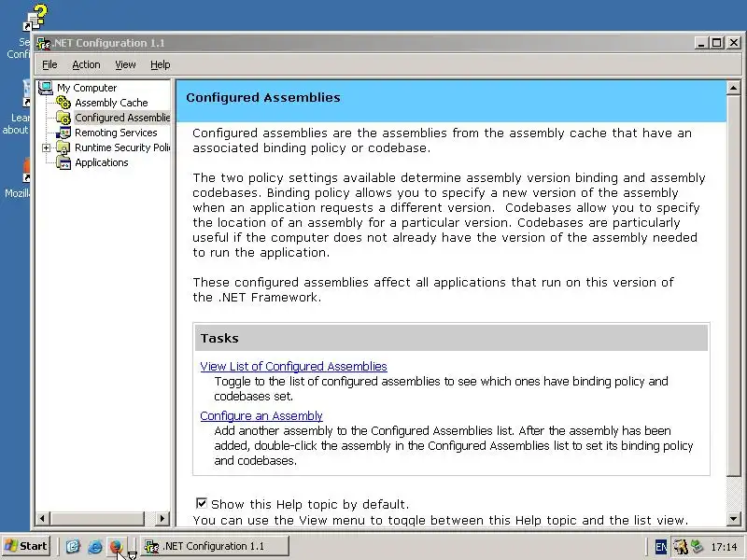Click content pane scroll up arrow

pos(734,88)
